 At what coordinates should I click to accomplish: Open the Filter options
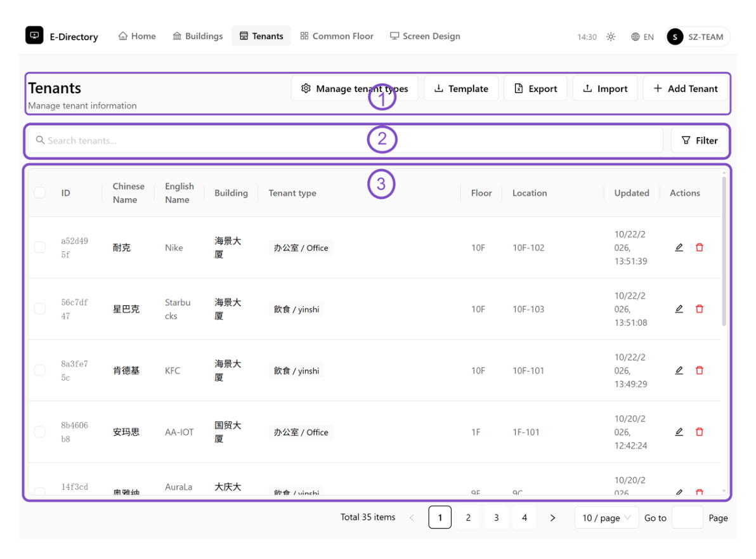click(x=699, y=140)
